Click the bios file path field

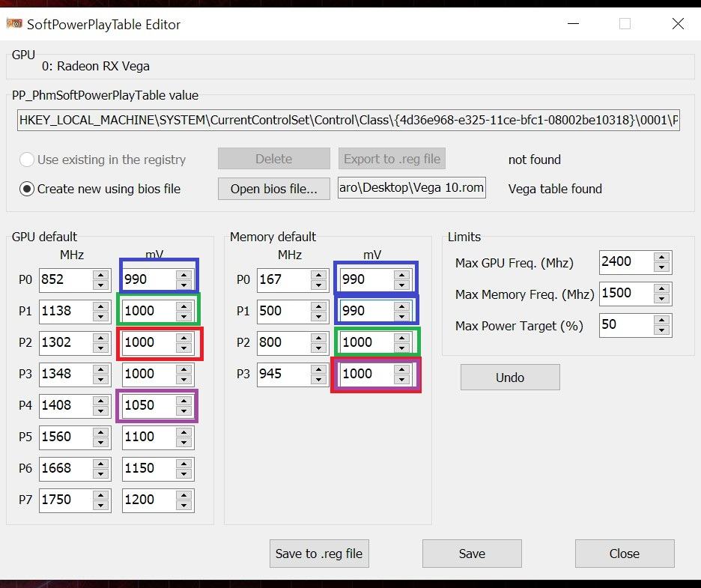click(412, 188)
